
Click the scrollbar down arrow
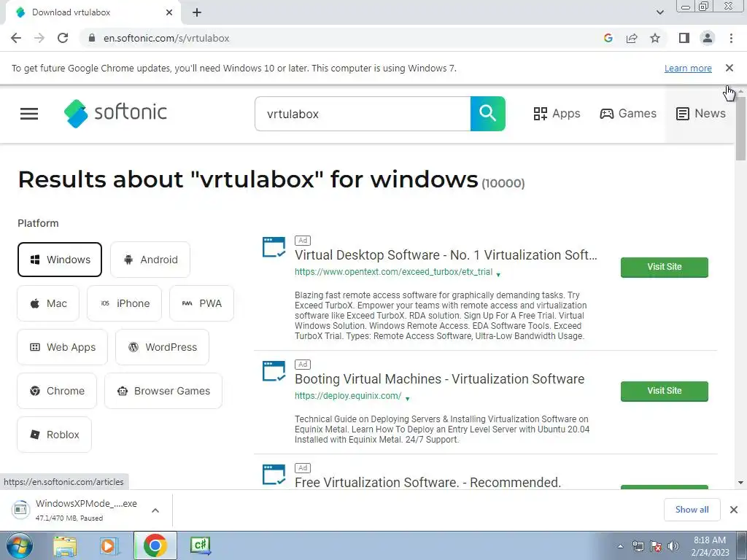740,483
